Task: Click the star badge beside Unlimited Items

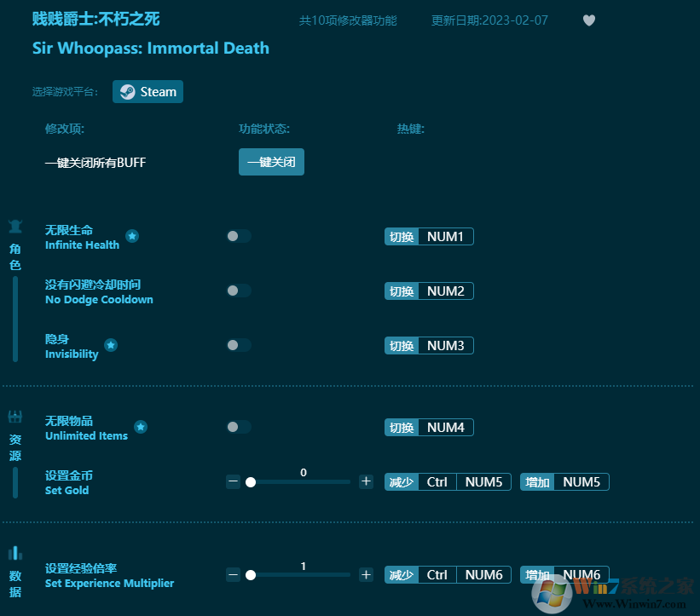Action: (141, 427)
